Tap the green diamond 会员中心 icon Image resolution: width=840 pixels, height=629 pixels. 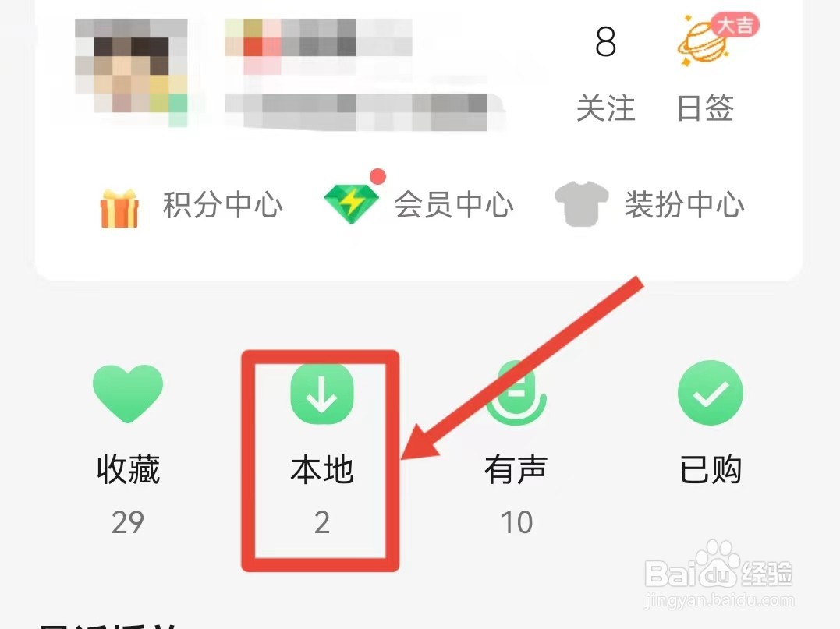(x=352, y=204)
